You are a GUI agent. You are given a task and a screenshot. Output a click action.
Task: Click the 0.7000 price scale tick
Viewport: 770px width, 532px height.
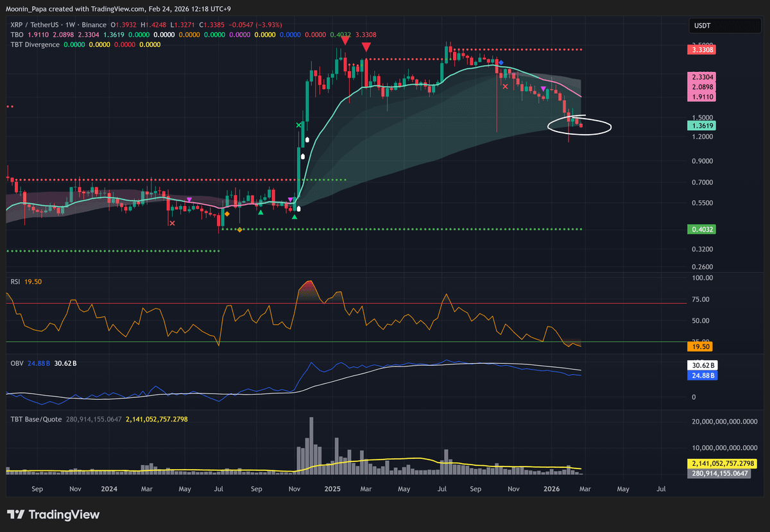701,183
